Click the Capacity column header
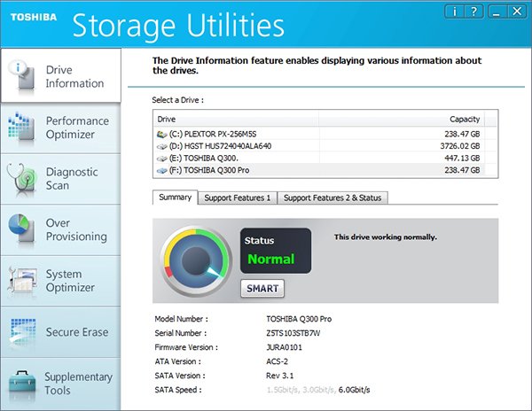Viewport: 532px width, 411px height. [x=402, y=119]
